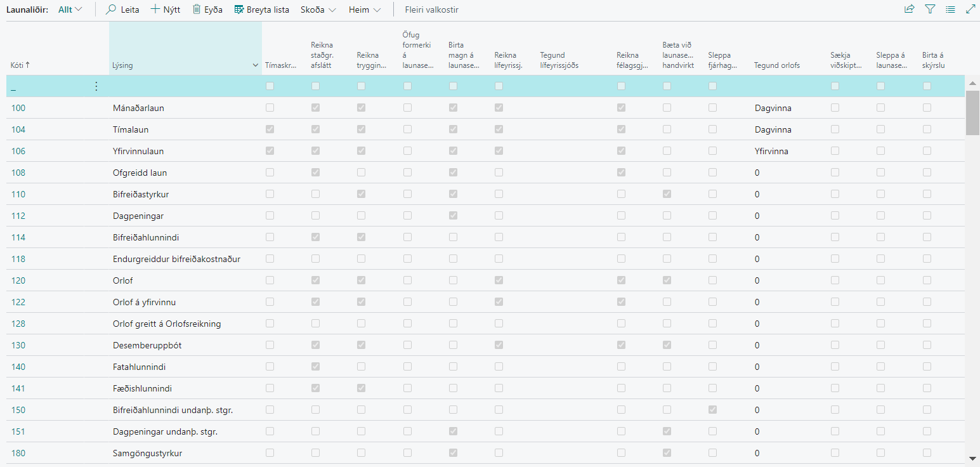Image resolution: width=980 pixels, height=467 pixels.
Task: Click the Birta á skýrslu column header
Action: click(x=933, y=60)
